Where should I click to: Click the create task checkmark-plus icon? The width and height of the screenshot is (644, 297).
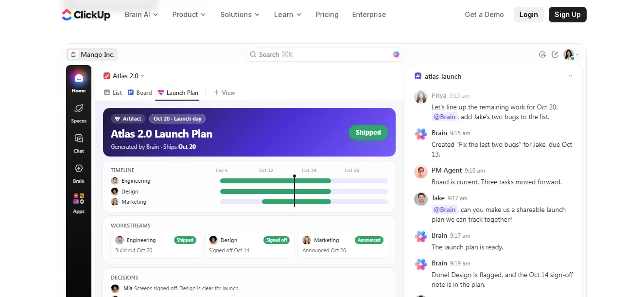pos(542,54)
